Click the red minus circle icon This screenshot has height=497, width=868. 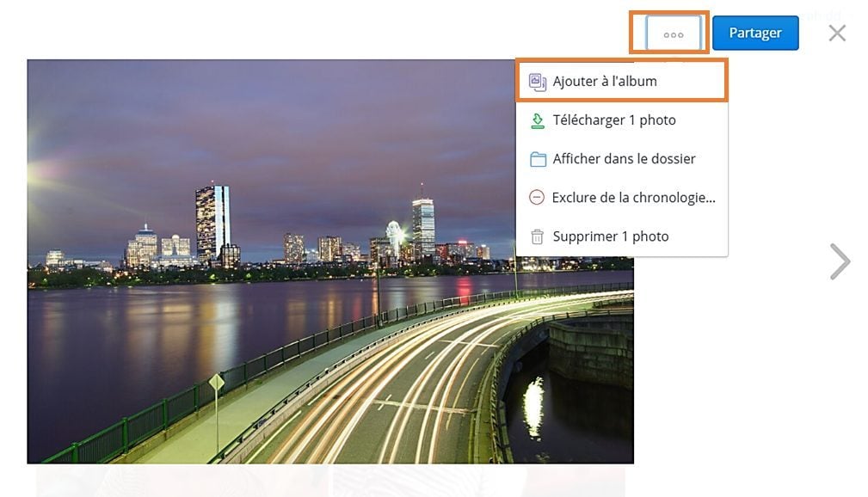[x=537, y=198]
